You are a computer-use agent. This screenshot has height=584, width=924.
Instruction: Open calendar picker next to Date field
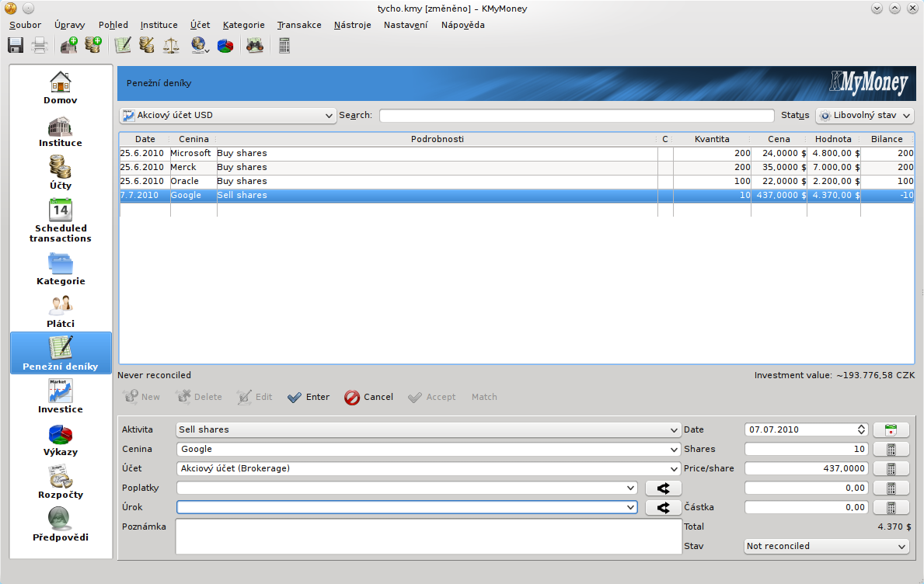[891, 429]
